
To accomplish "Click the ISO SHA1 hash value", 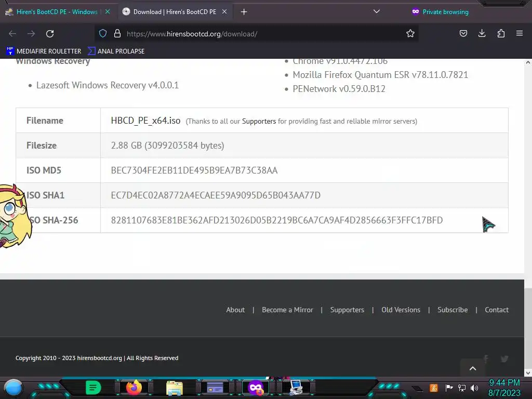I will [x=216, y=195].
